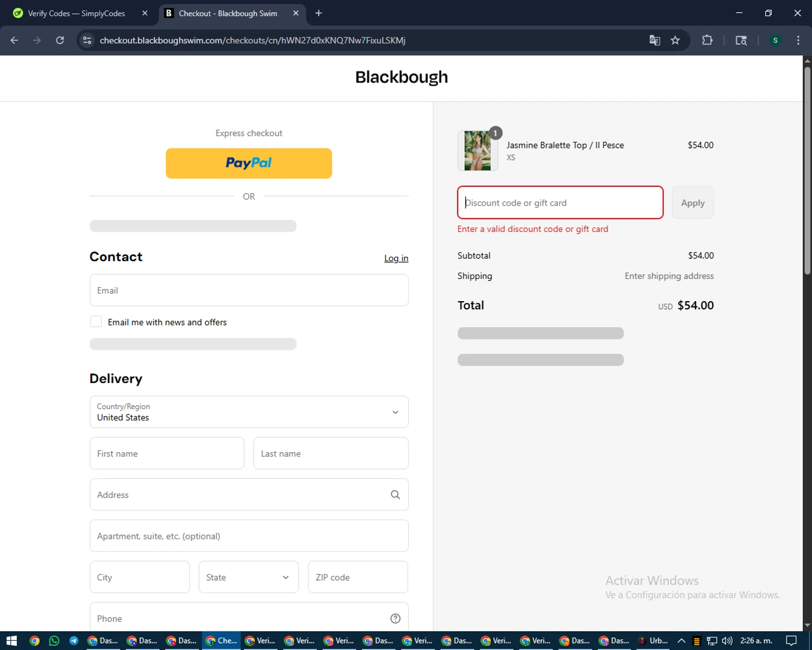Viewport: 812px width, 650px height.
Task: Open the Windows Start menu
Action: click(12, 641)
